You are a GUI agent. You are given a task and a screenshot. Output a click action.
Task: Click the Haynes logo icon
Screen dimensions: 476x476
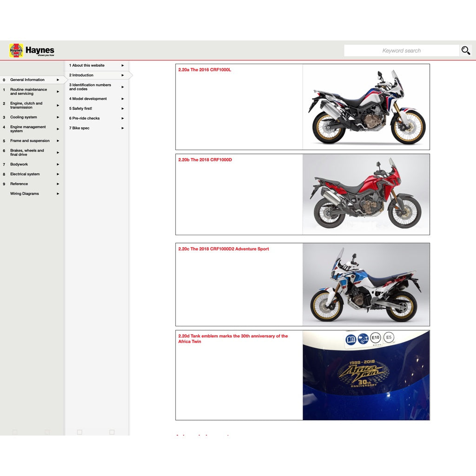point(15,50)
